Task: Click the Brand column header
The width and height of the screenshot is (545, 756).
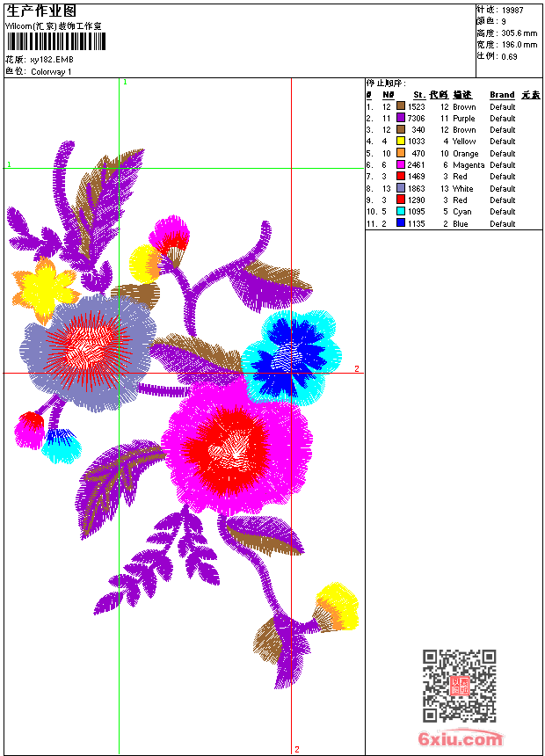Action: [502, 95]
